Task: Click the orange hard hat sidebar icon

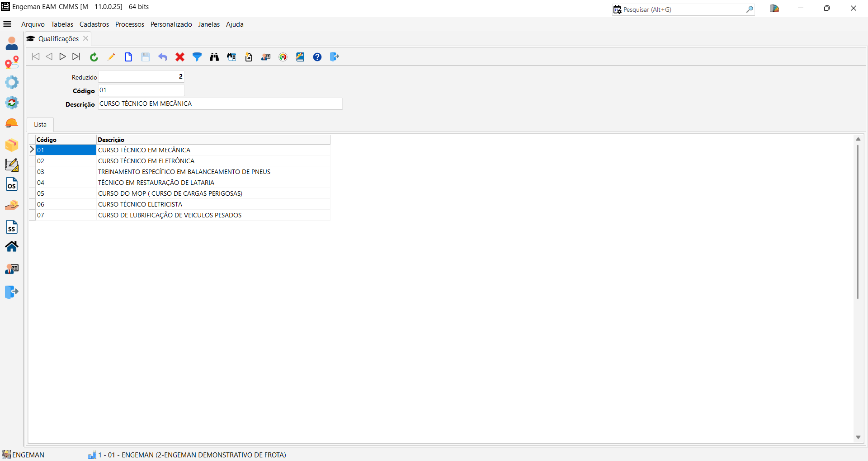Action: point(12,123)
